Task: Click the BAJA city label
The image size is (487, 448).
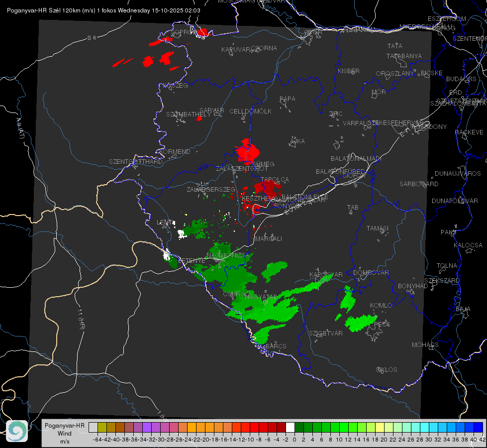Action: 463,309
